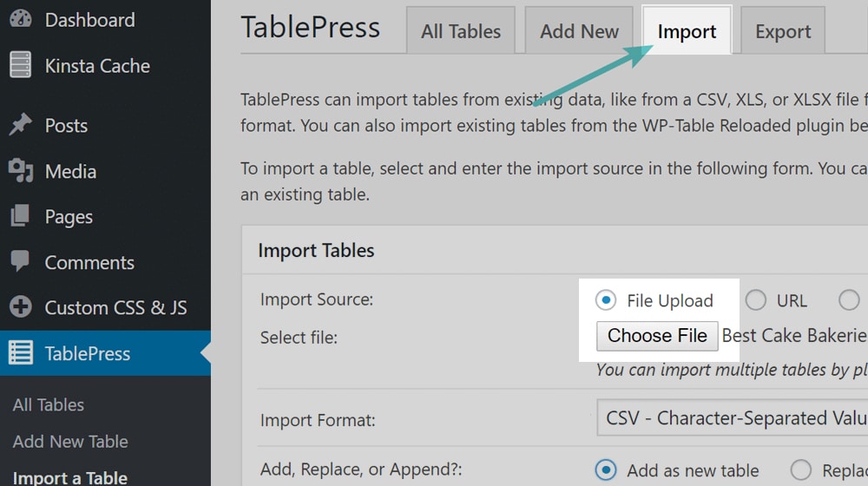Click the selected file name Best Cake Bakeries
This screenshot has height=486, width=868.
[x=794, y=336]
